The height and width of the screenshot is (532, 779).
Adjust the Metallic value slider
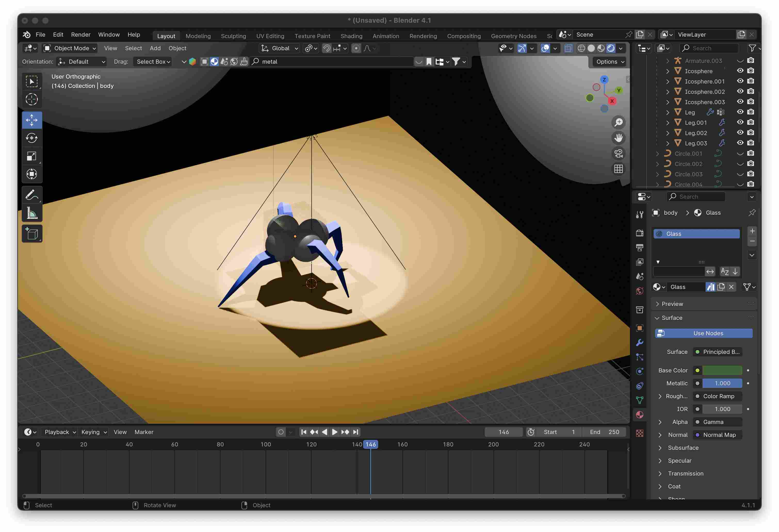(x=722, y=383)
